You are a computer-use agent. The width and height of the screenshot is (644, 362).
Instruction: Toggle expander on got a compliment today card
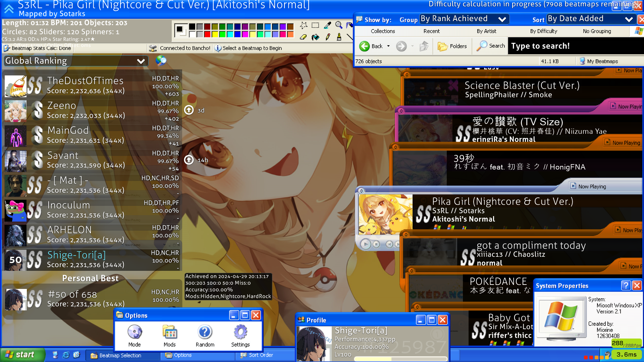[x=406, y=234]
